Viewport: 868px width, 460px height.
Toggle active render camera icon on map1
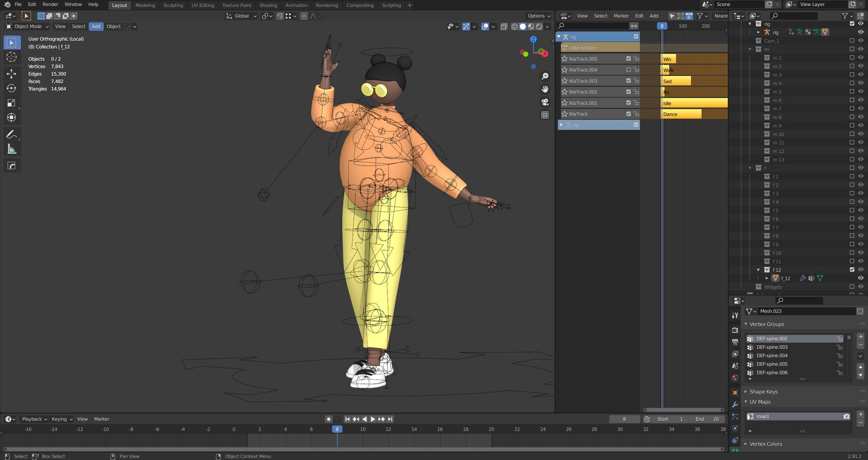(x=846, y=417)
